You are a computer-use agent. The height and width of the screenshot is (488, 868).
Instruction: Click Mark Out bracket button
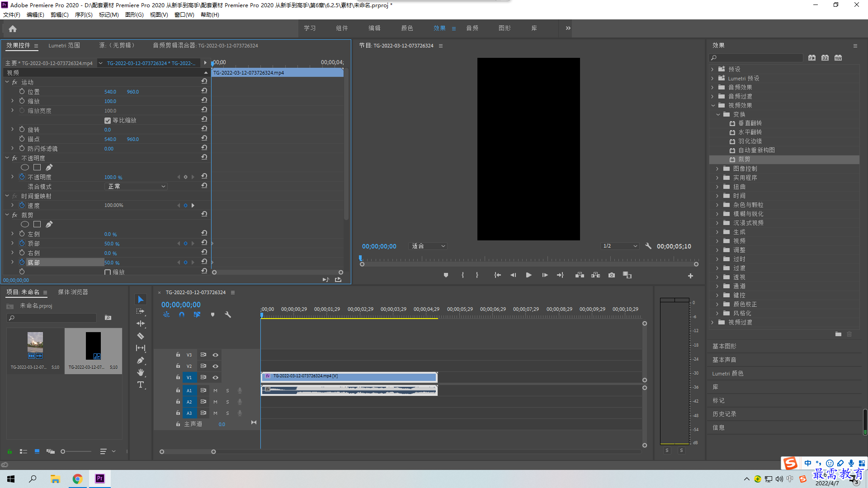pos(477,275)
